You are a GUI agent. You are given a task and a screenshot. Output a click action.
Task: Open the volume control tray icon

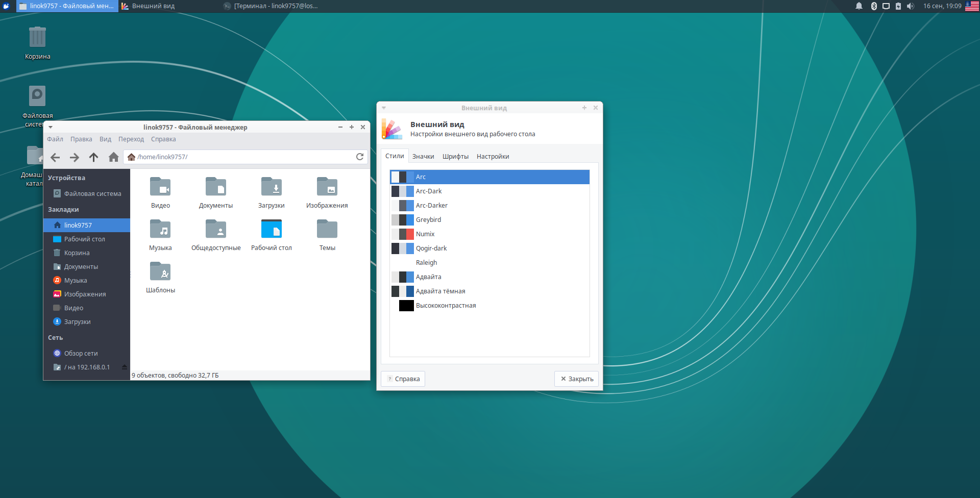(x=911, y=6)
